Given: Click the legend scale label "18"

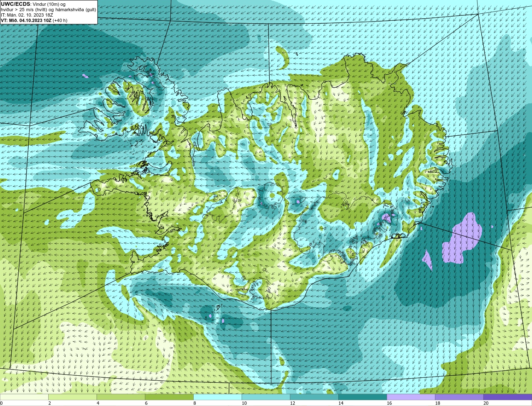Looking at the screenshot, I should [x=437, y=403].
